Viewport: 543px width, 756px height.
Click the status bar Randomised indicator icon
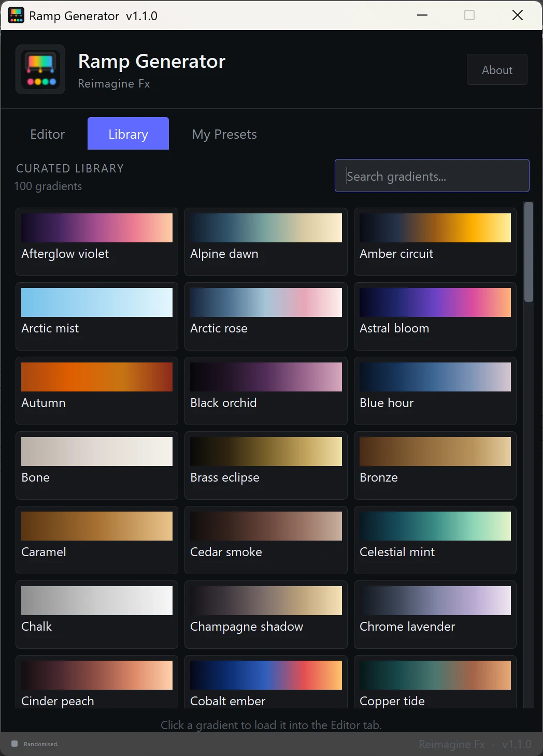pyautogui.click(x=15, y=744)
